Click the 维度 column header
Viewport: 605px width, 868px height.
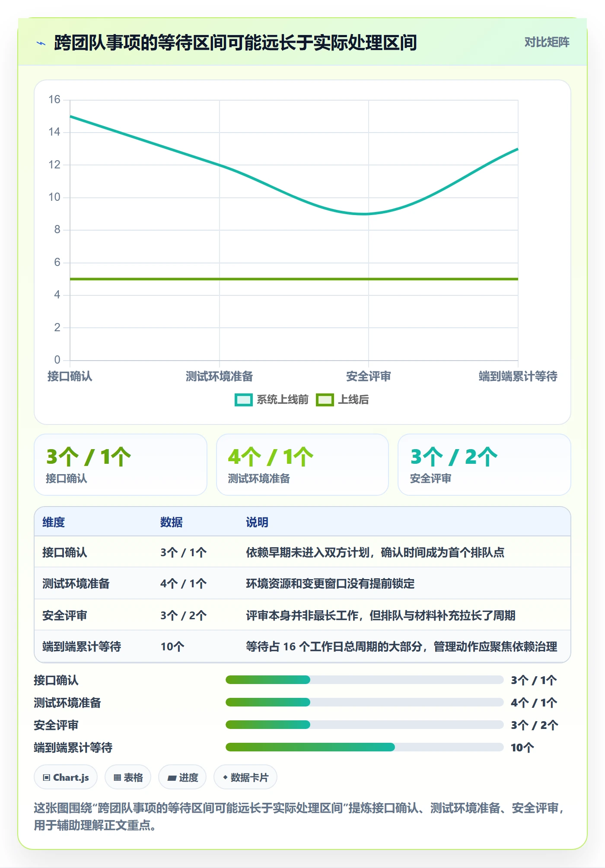pyautogui.click(x=54, y=522)
